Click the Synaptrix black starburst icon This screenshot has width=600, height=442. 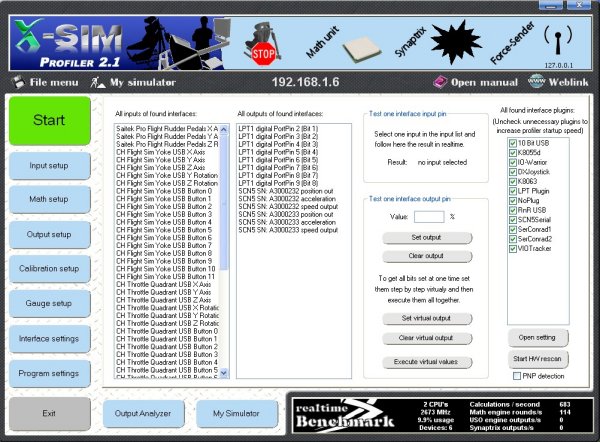point(455,42)
